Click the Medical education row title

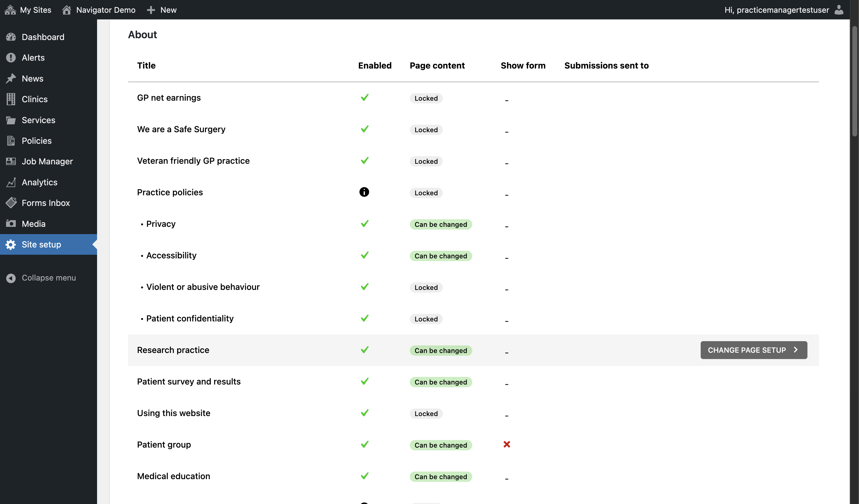pyautogui.click(x=173, y=476)
